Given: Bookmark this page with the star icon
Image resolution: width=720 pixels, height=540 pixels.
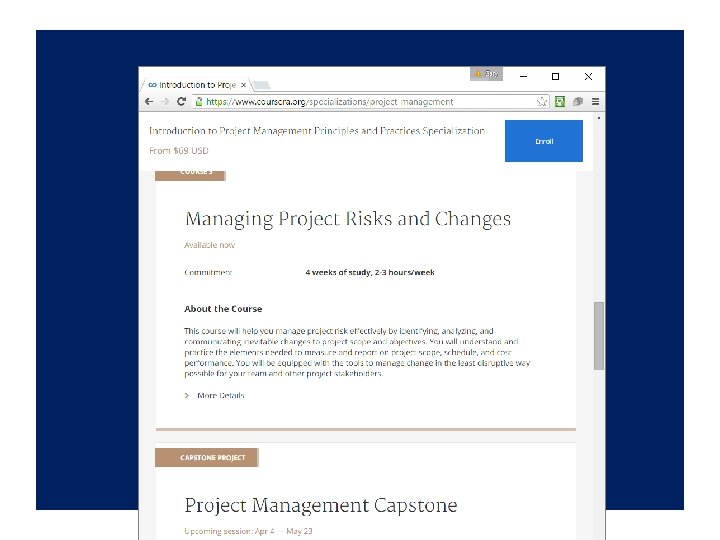Looking at the screenshot, I should tap(542, 101).
